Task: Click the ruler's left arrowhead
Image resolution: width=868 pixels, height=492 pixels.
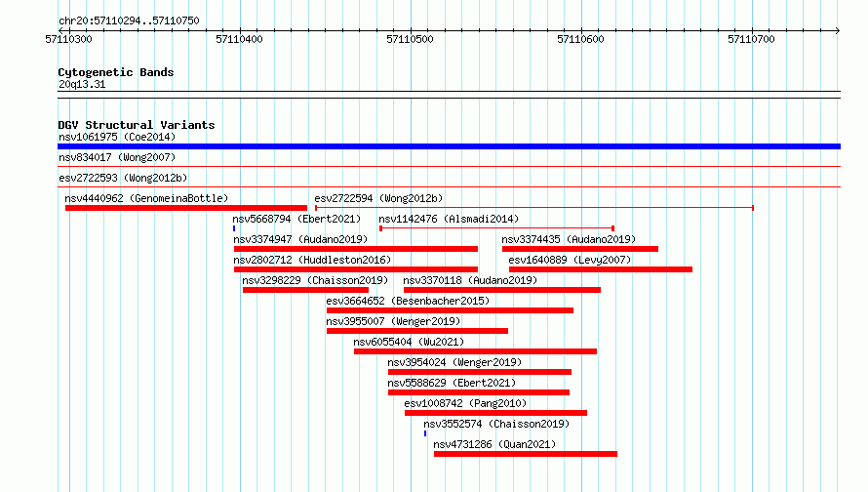Action: (x=60, y=30)
